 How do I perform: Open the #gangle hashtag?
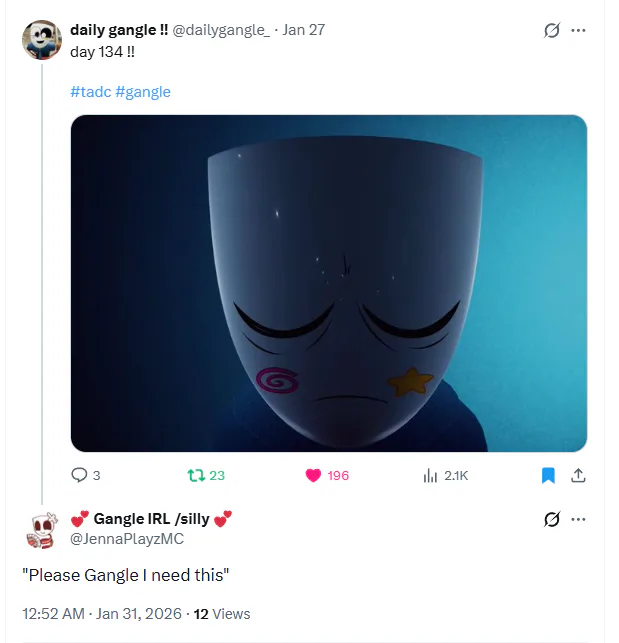(x=143, y=92)
